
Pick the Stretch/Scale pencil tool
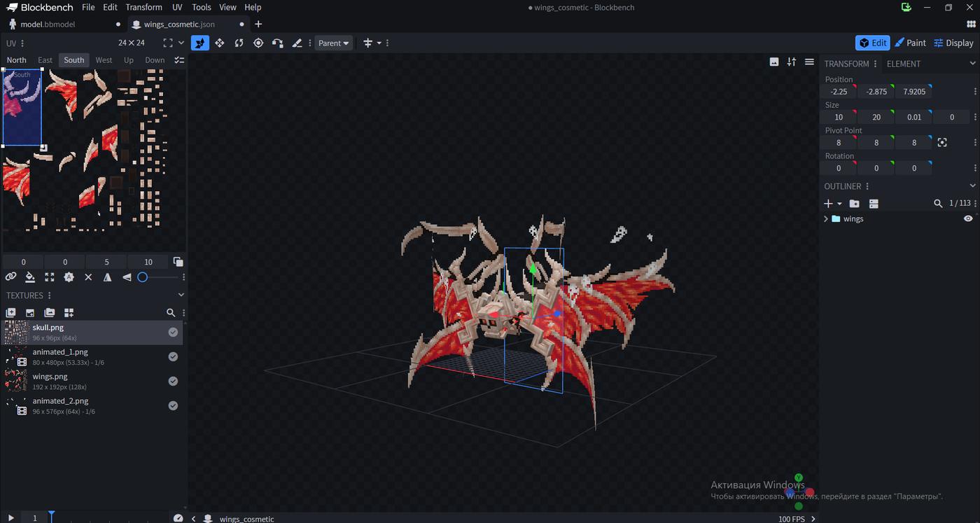click(x=297, y=43)
